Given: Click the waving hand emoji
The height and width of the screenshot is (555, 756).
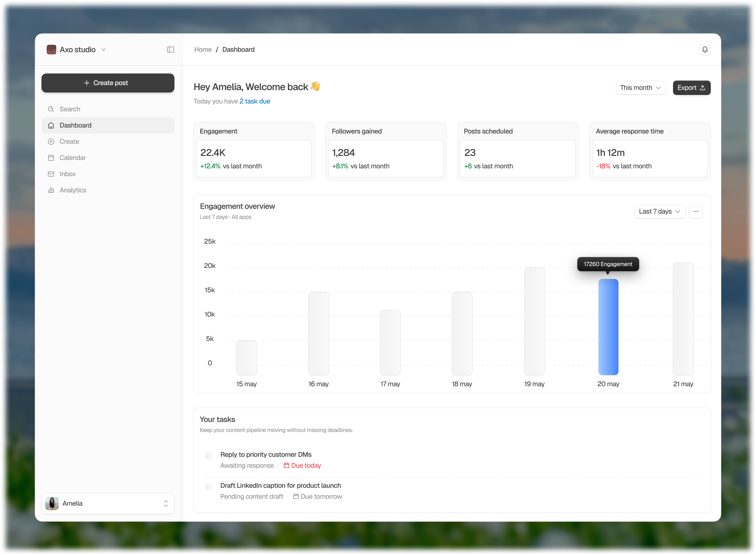Looking at the screenshot, I should (315, 86).
